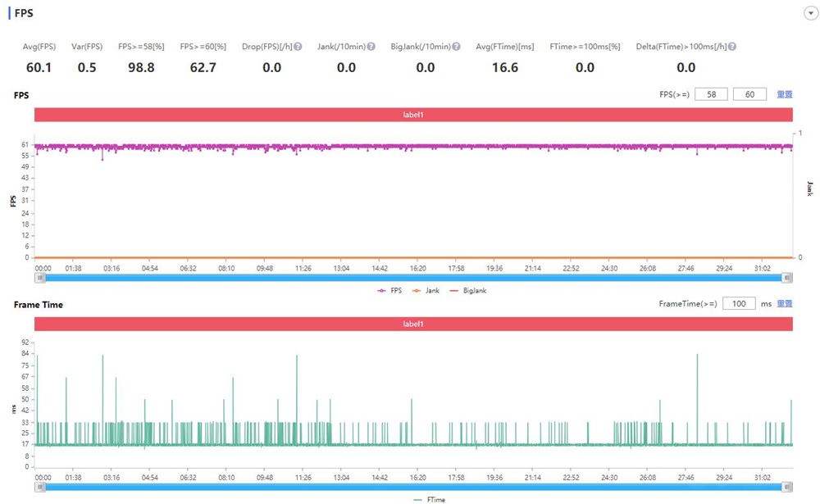Click the Frame Time section heading
Viewport: 820px width, 504px height.
point(39,304)
